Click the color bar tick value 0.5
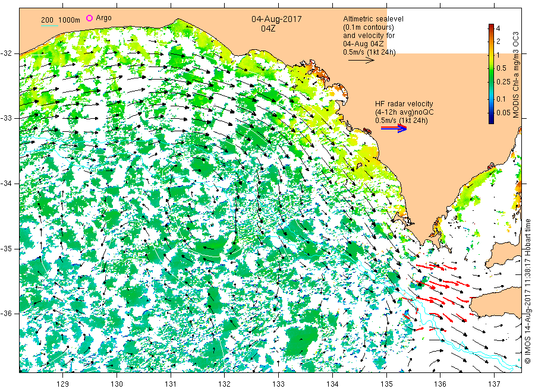535x392 pixels. (501, 68)
